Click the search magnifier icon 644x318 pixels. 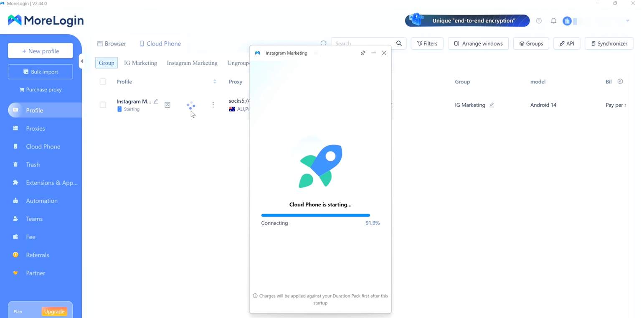399,43
